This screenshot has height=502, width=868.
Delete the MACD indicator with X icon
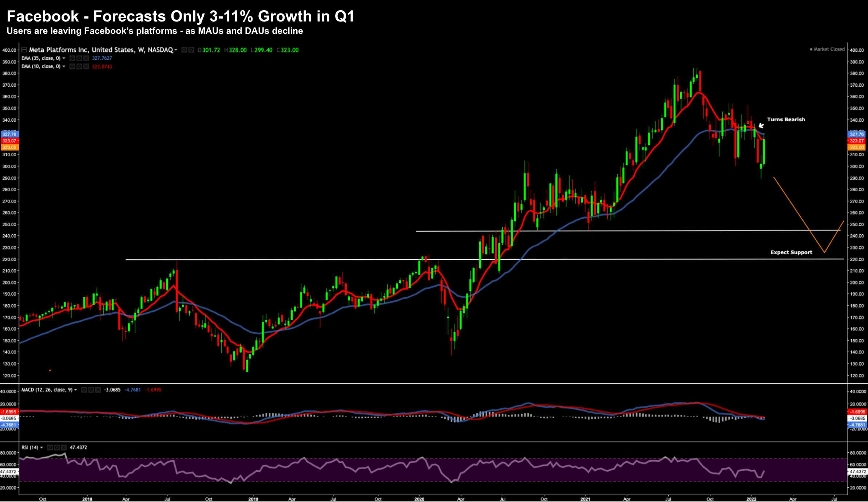[x=98, y=390]
